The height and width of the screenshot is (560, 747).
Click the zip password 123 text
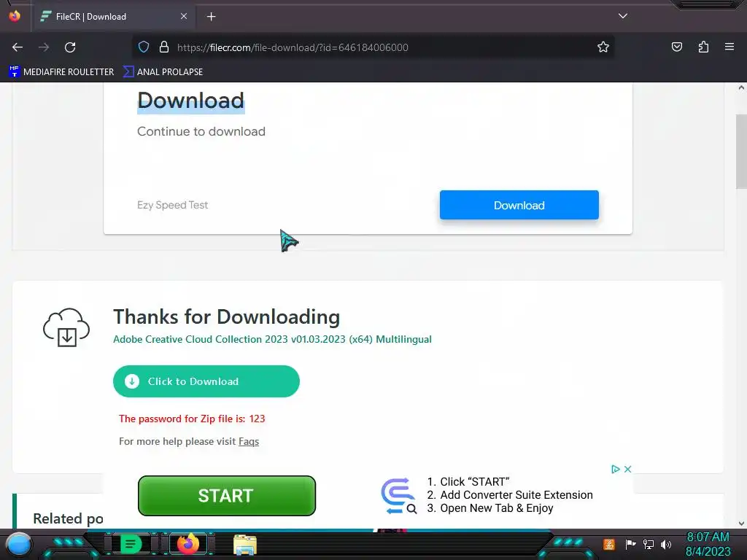click(x=192, y=419)
